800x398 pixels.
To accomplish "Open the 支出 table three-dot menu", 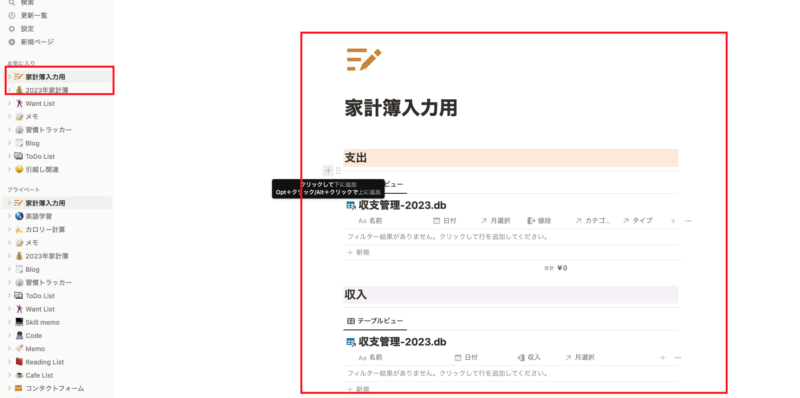I will (688, 221).
